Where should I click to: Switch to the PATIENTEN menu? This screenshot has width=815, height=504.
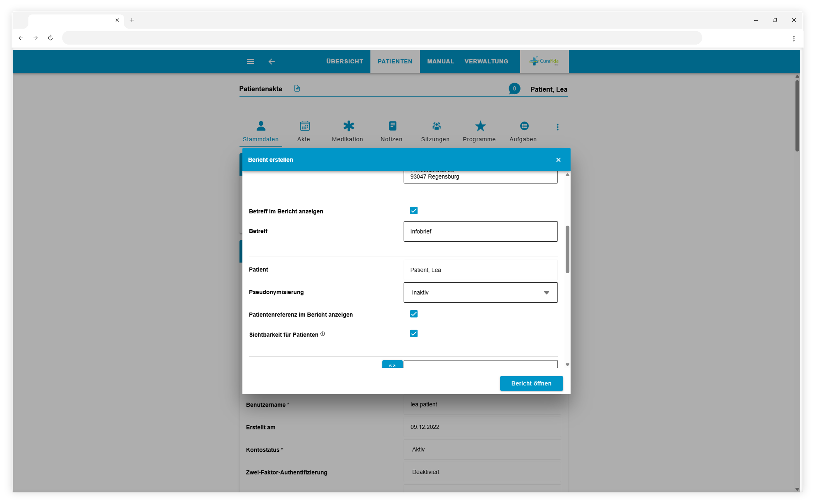(x=395, y=61)
